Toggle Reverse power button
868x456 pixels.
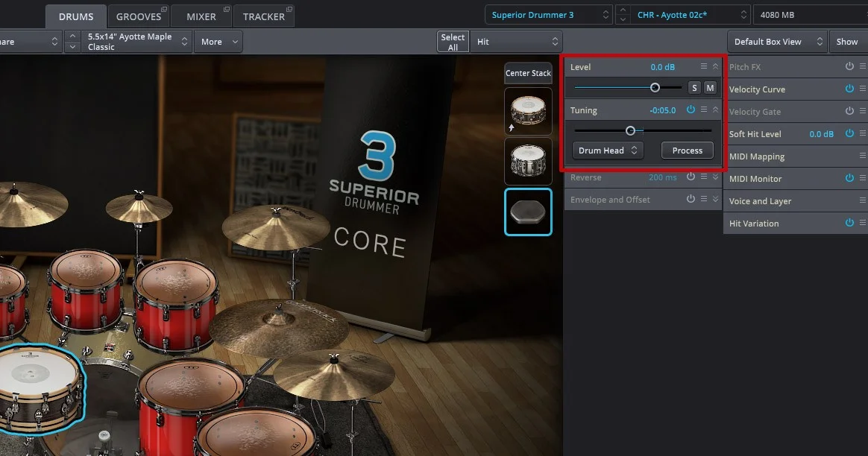[691, 177]
